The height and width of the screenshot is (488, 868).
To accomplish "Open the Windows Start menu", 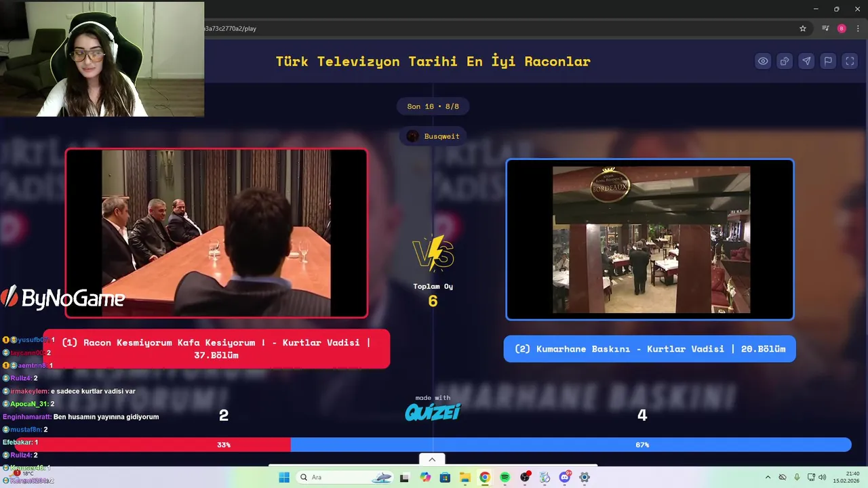I will [284, 477].
